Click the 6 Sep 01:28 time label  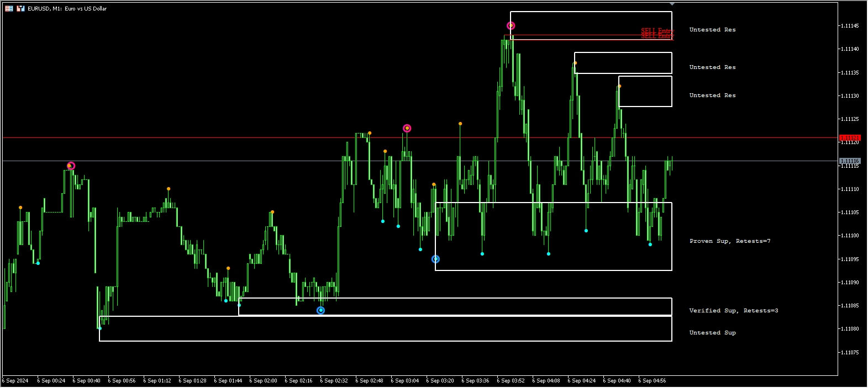[193, 381]
